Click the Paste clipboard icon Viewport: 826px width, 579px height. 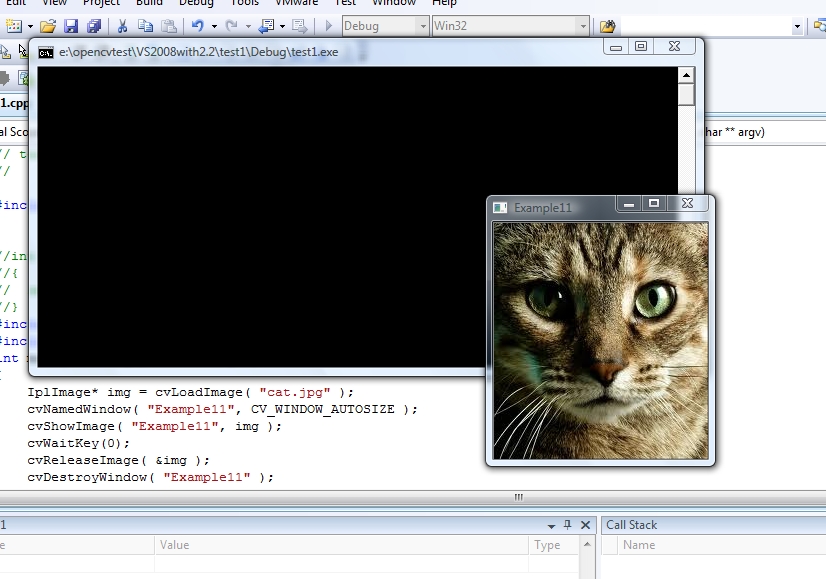169,26
